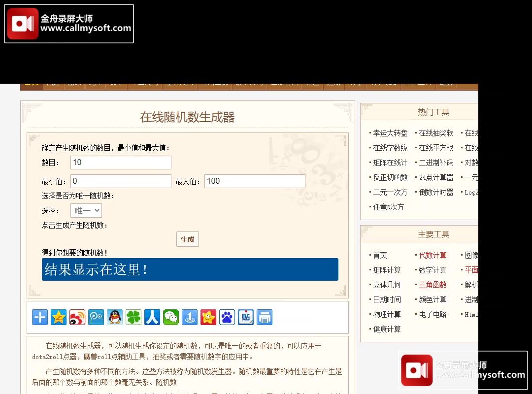Image resolution: width=532 pixels, height=394 pixels.
Task: Focus the 最小值 input field
Action: pos(121,181)
